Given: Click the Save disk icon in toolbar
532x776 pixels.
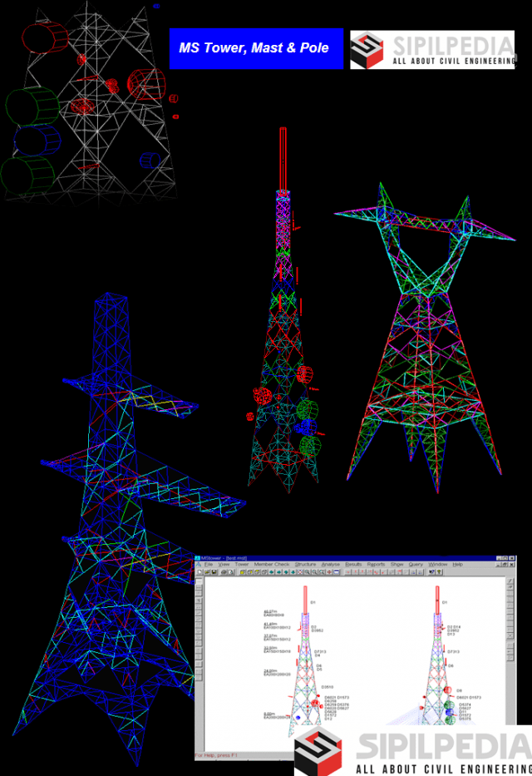Looking at the screenshot, I should 213,573.
